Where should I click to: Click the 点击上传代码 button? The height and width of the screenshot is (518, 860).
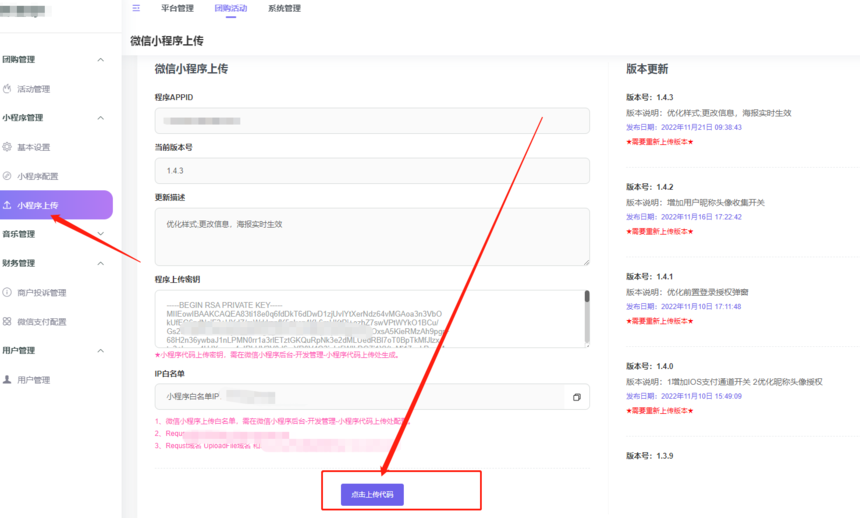[x=372, y=494]
